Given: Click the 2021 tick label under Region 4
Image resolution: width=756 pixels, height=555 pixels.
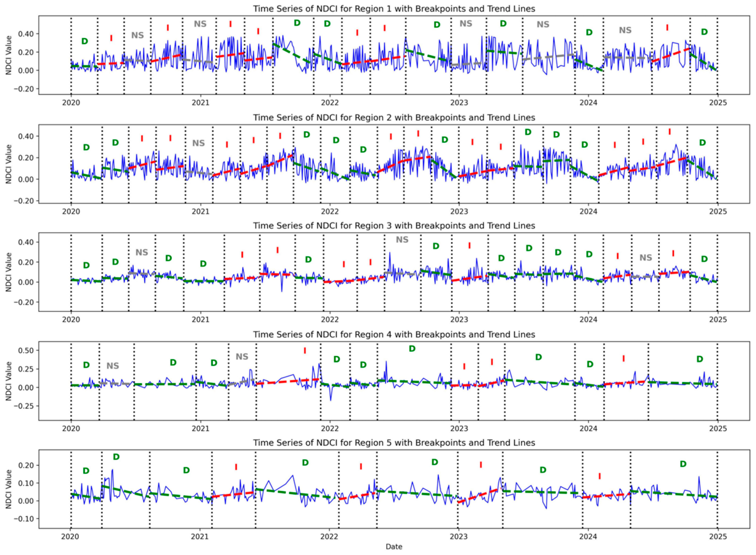Looking at the screenshot, I should pyautogui.click(x=201, y=428).
